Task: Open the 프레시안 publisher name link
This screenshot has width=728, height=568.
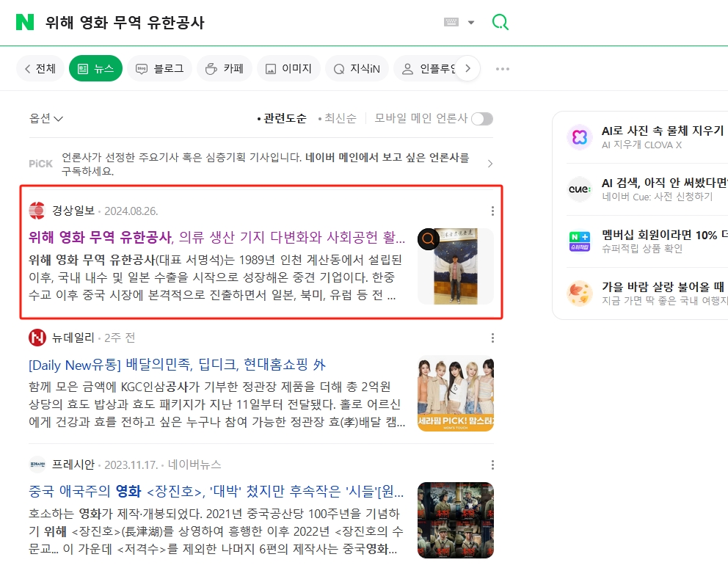Action: (x=73, y=465)
